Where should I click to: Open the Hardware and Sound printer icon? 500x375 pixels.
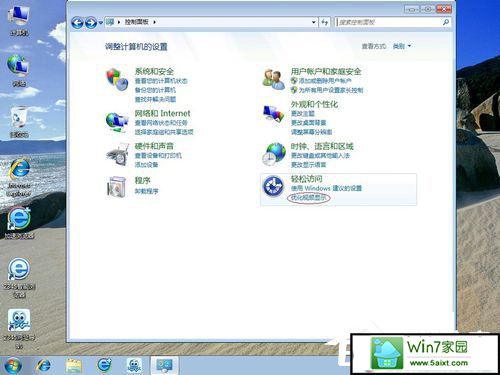[117, 155]
